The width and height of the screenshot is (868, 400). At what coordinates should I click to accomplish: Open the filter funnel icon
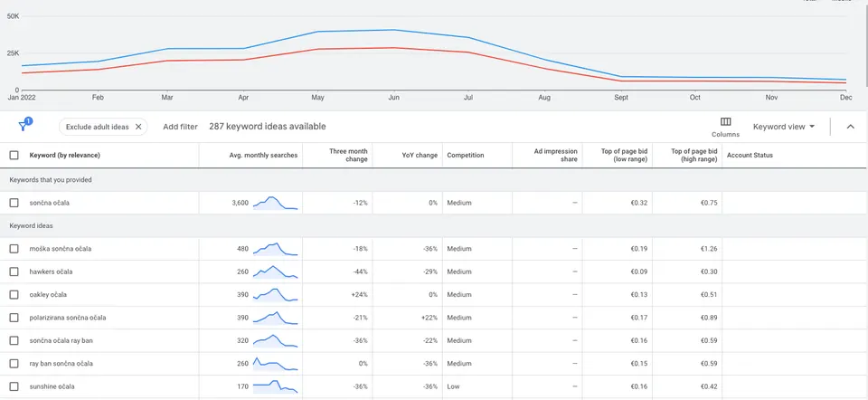24,125
